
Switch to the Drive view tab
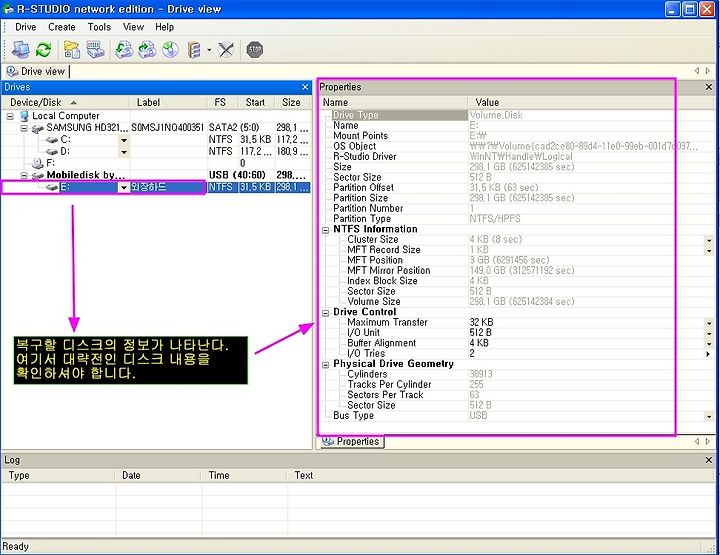click(x=36, y=72)
